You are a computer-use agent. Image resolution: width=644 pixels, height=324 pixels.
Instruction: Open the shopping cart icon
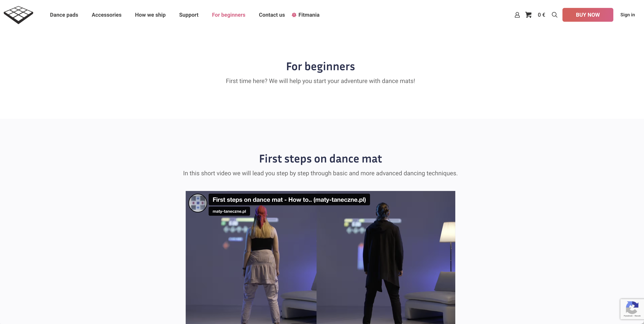coord(529,15)
